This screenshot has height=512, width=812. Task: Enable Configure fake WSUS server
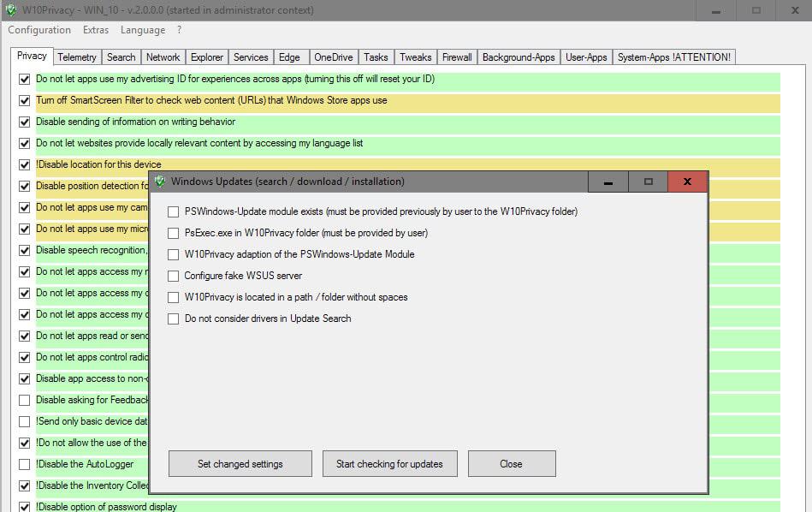[x=174, y=277]
